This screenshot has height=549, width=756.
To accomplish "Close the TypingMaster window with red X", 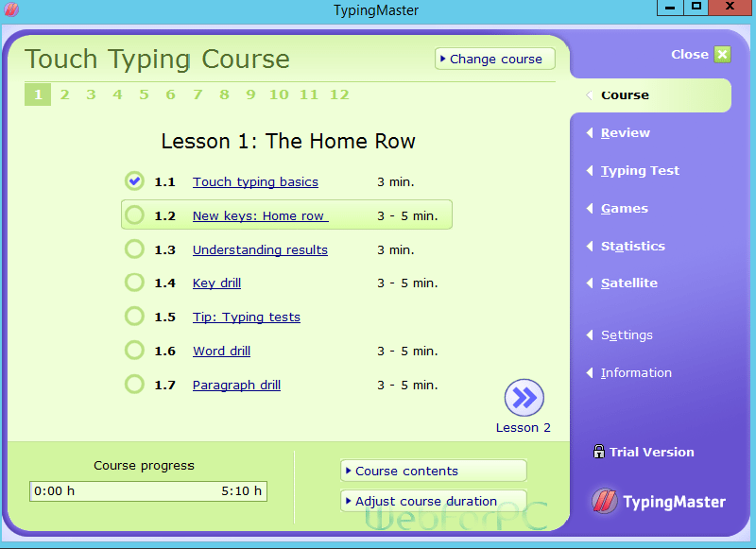I will 730,7.
